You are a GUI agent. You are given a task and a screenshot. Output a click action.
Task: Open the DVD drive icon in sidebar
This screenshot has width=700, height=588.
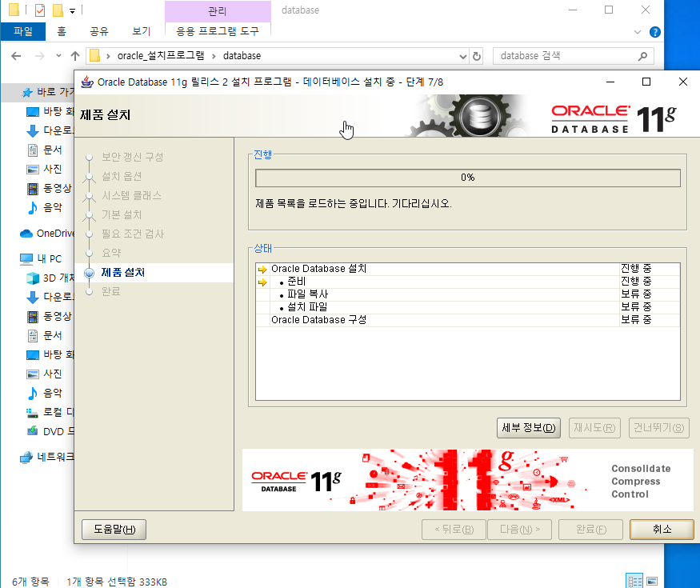click(32, 431)
